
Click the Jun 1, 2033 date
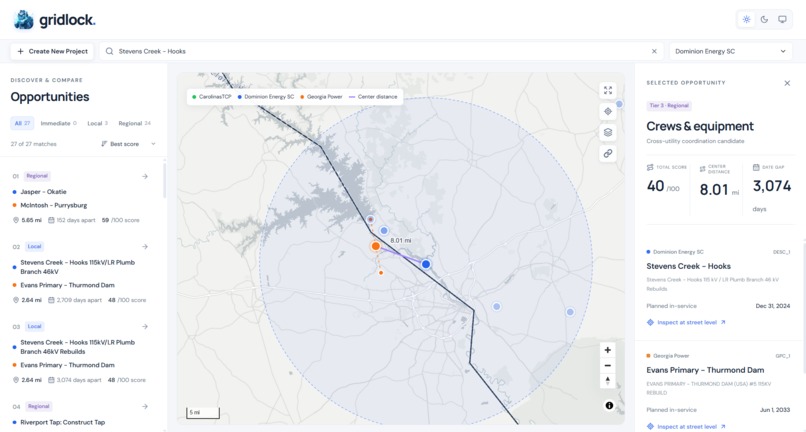point(775,410)
